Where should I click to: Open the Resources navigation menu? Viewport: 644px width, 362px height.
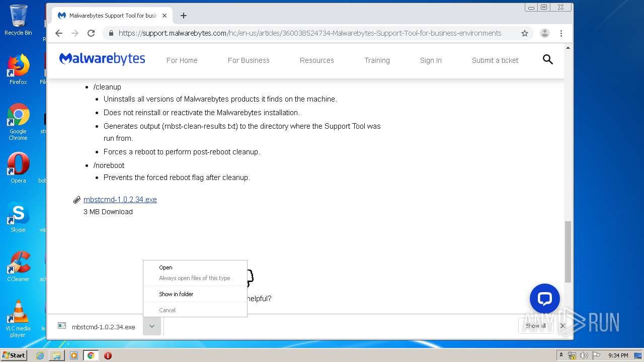pyautogui.click(x=317, y=60)
